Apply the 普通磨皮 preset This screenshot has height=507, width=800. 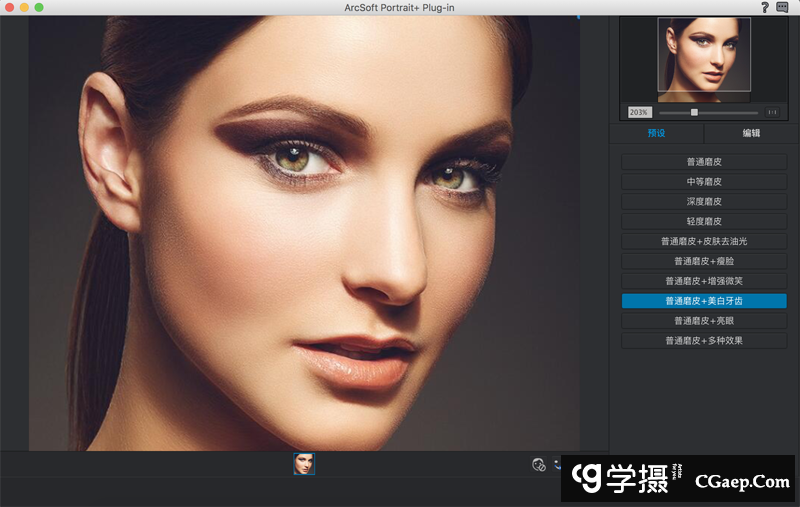pos(704,161)
